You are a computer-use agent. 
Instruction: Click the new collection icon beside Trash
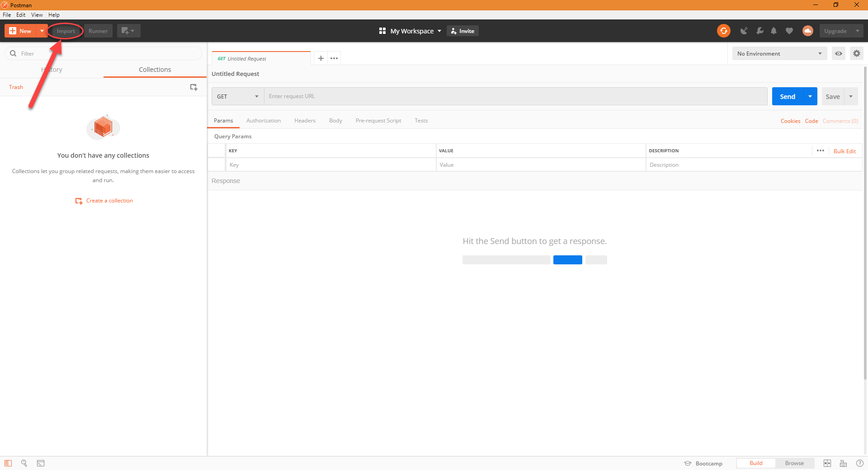(194, 87)
